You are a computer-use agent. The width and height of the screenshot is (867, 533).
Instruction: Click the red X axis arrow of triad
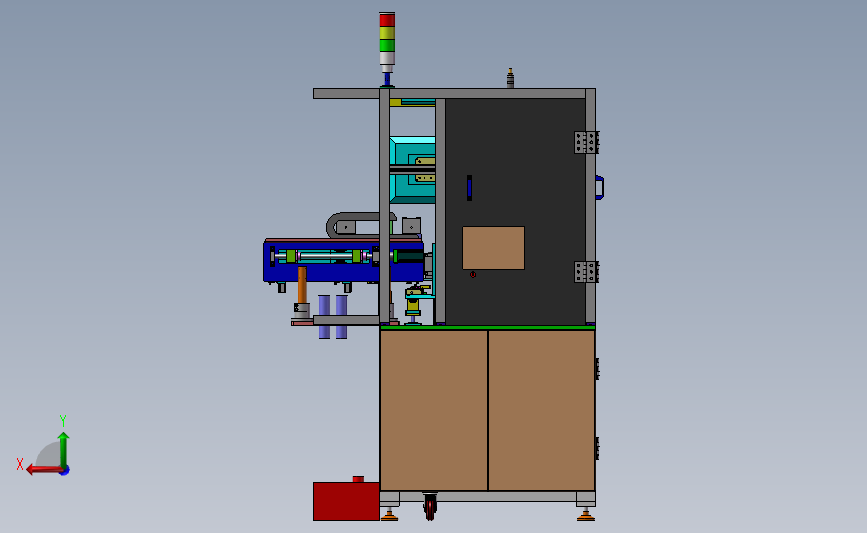pos(43,470)
